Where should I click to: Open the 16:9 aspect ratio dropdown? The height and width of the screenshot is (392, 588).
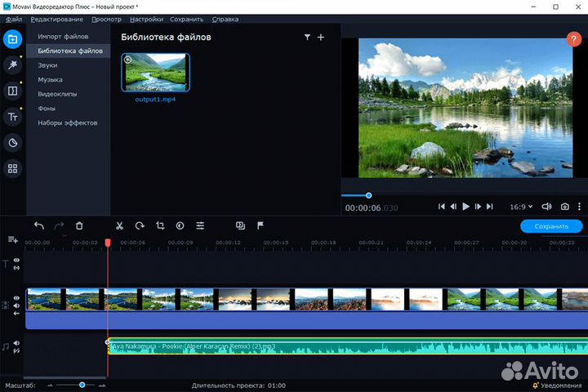click(519, 207)
